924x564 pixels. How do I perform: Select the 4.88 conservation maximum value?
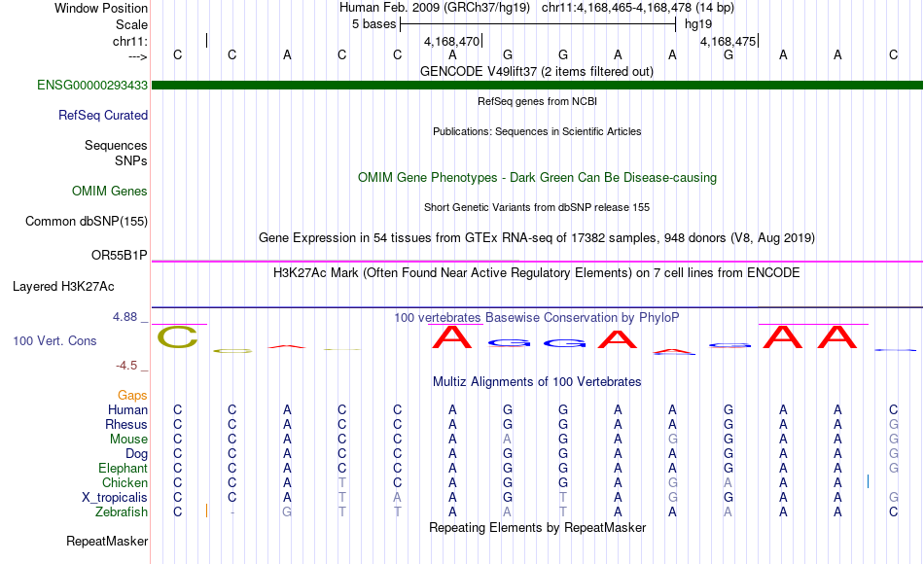tap(124, 317)
